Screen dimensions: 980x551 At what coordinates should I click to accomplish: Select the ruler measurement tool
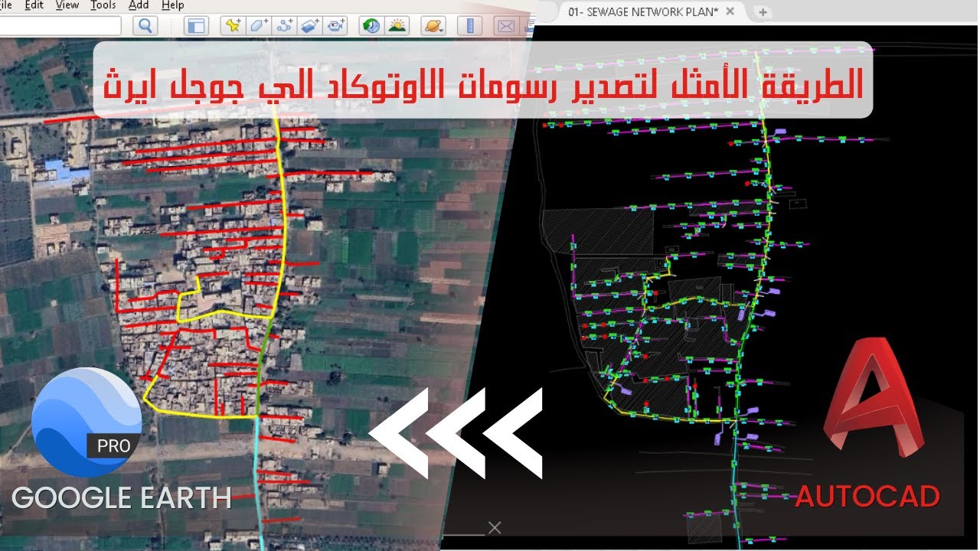point(470,26)
